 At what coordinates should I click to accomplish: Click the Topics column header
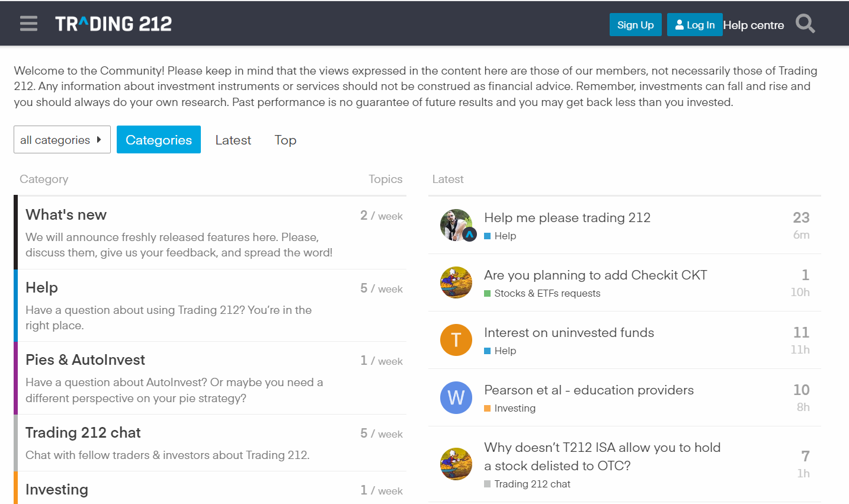385,179
